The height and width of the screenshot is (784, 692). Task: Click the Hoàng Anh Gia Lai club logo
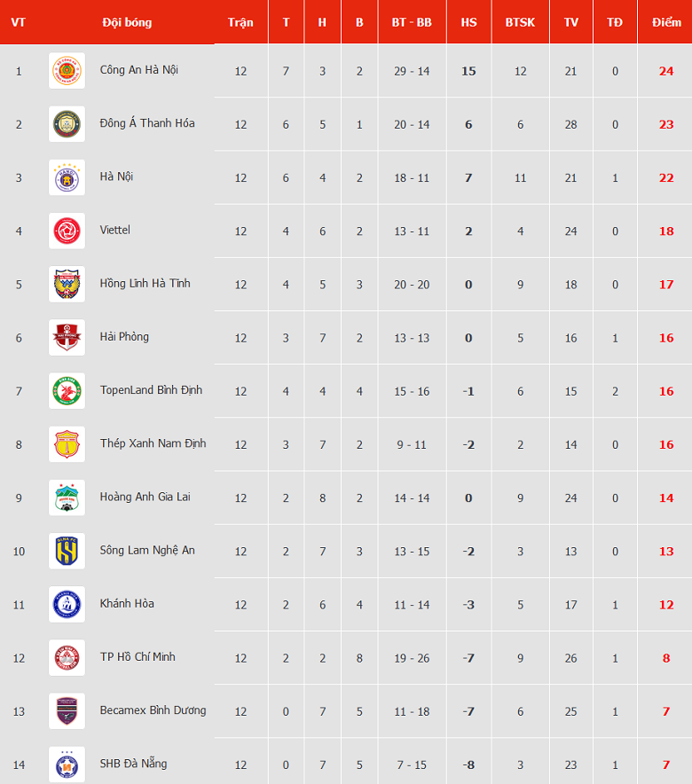67,498
